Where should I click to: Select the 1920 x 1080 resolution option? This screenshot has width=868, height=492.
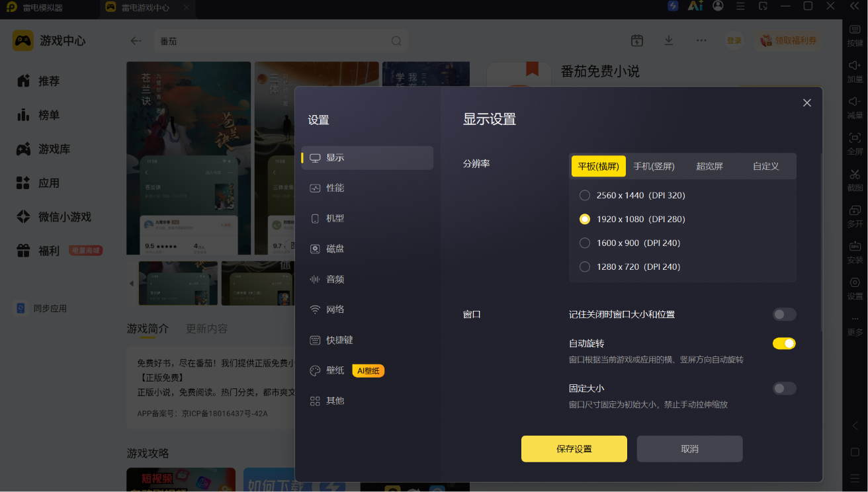[632, 219]
